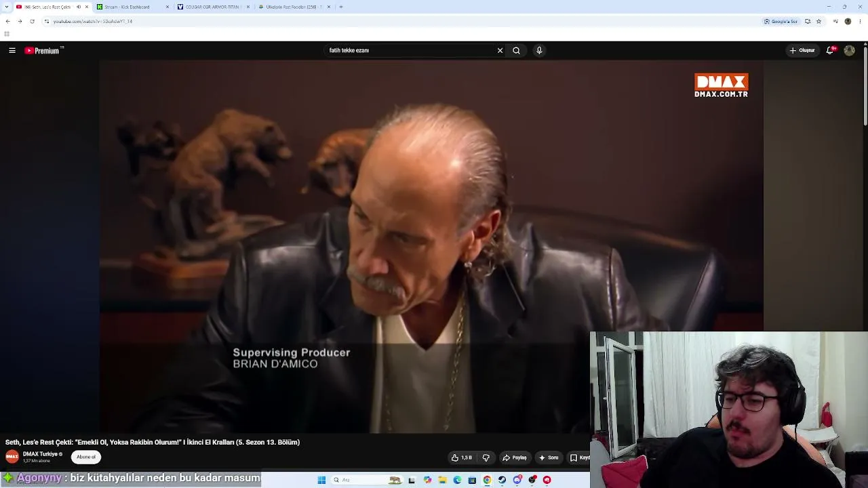Start voice search with the microphone

[539, 50]
